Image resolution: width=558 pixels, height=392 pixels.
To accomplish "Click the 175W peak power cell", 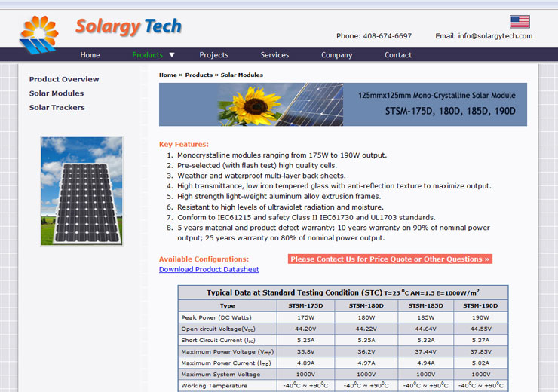I will point(305,317).
